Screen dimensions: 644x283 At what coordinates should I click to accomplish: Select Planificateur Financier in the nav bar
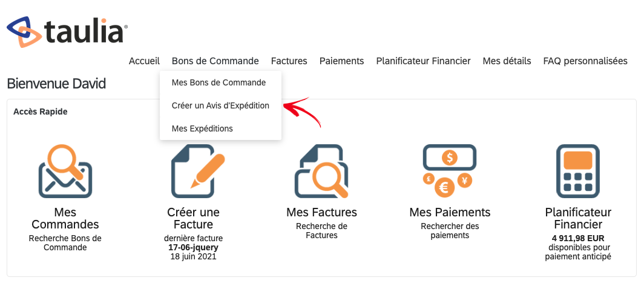coord(424,61)
